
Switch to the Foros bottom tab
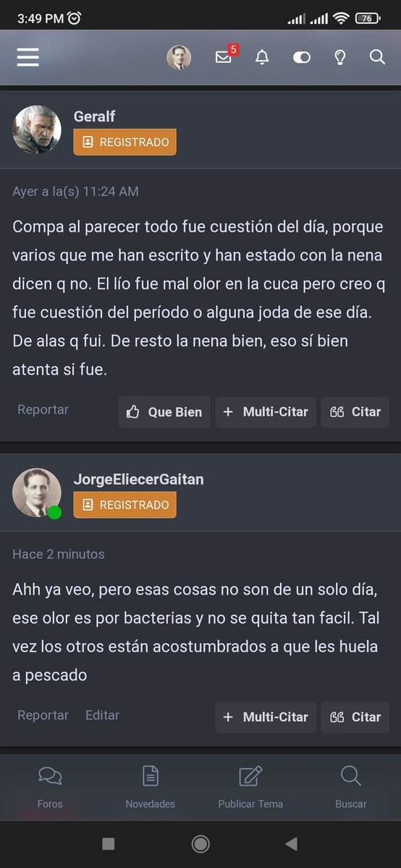click(50, 787)
